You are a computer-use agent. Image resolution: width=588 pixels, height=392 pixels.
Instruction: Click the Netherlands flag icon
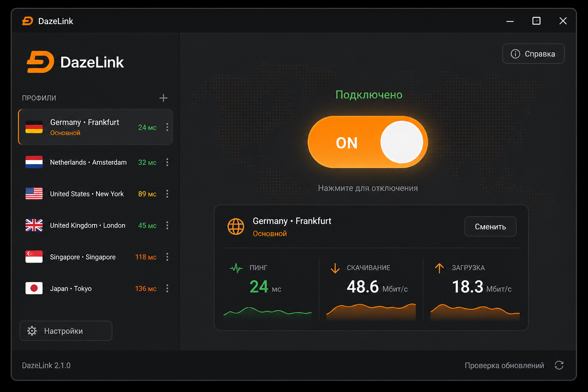tap(34, 162)
